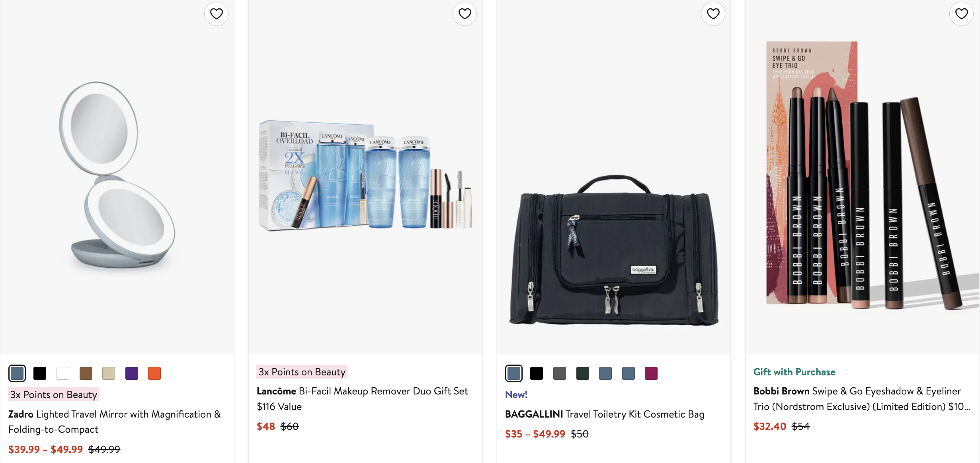Open BAGGALLINI Travel Toiletry Kit link

click(604, 414)
